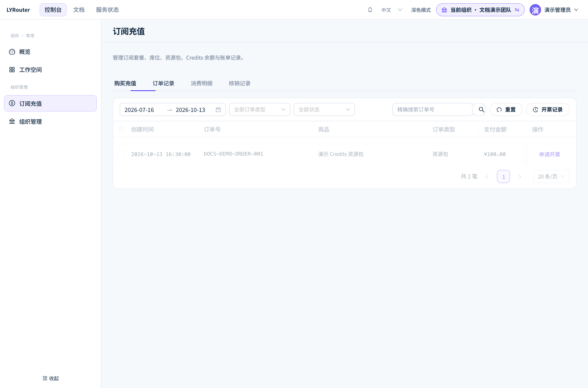Click the collapse sidebar icon
Viewport: 588px width, 388px height.
pos(45,378)
